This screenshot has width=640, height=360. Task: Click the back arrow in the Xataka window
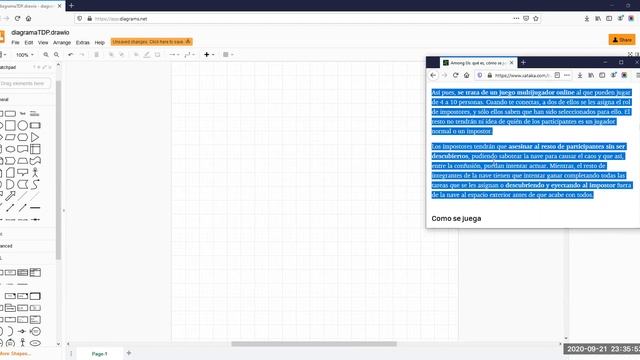[x=433, y=75]
